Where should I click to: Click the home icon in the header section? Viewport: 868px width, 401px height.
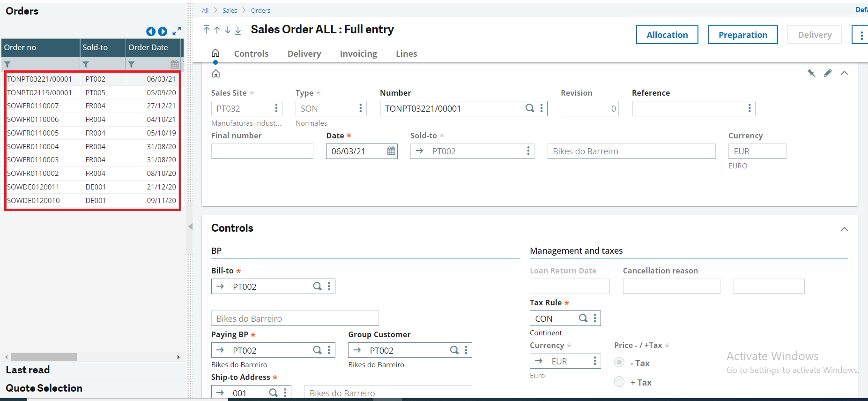(x=216, y=74)
